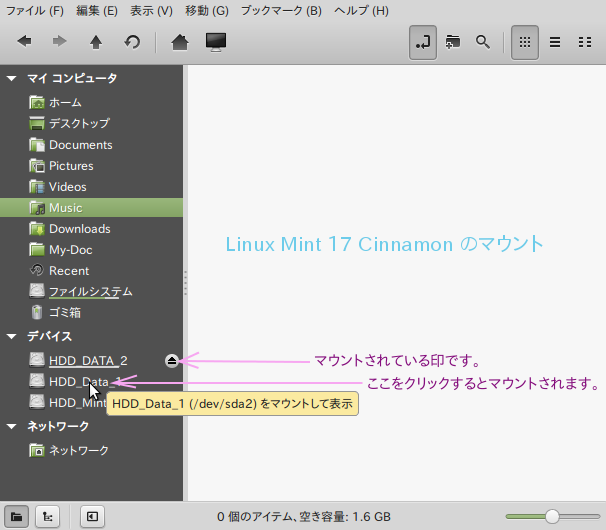
Task: Eject HDD_DATA_2 with the eject icon
Action: coord(172,361)
